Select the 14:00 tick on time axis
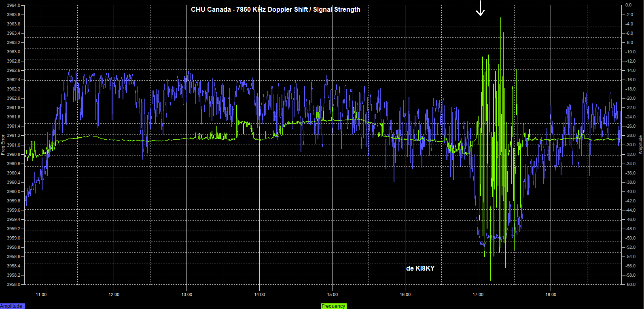Viewport: 644px width, 309px height. point(260,294)
